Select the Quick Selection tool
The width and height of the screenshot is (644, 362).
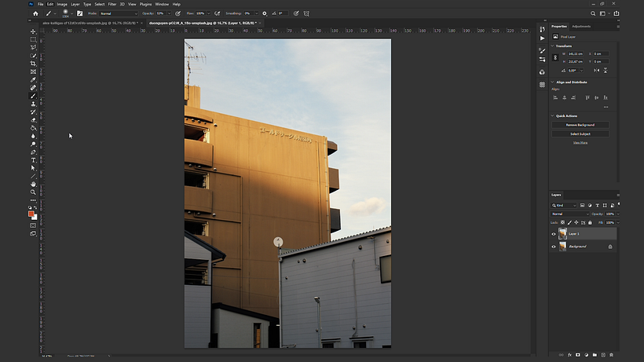(x=33, y=56)
